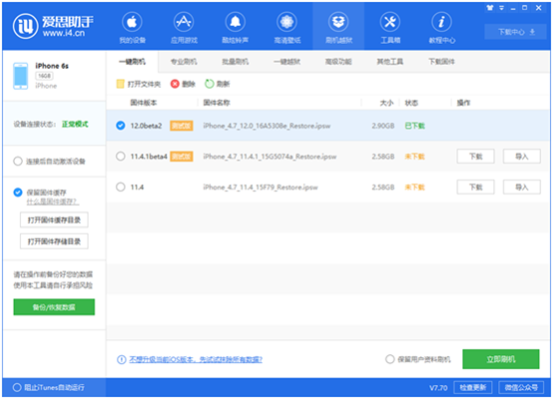The height and width of the screenshot is (399, 553).
Task: Open the 我的设备 Apple icon section
Action: 132,28
